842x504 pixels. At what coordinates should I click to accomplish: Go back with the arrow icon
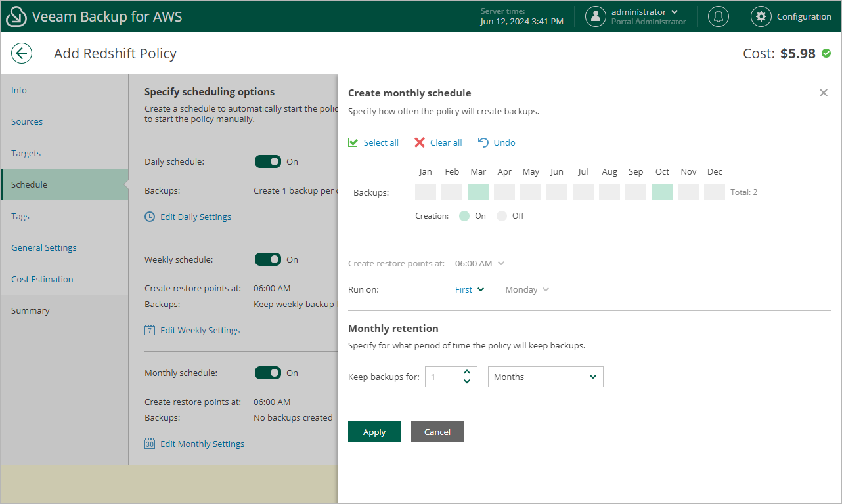tap(22, 53)
